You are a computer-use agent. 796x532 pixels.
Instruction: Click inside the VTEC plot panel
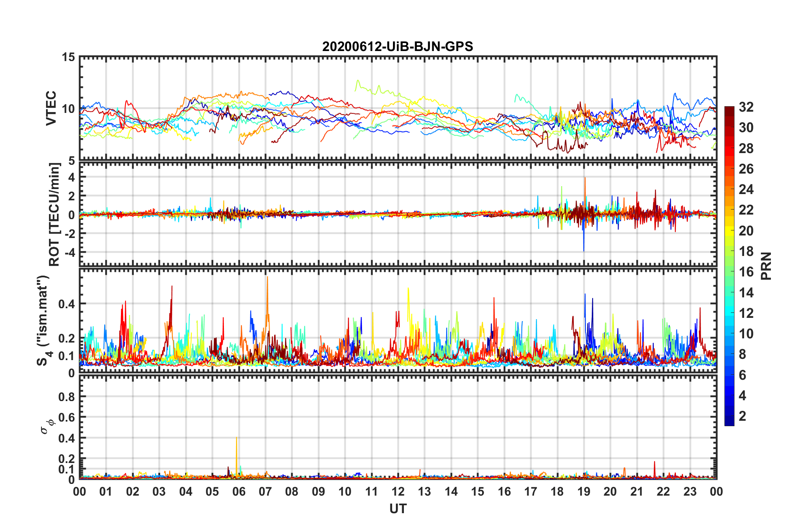click(398, 108)
